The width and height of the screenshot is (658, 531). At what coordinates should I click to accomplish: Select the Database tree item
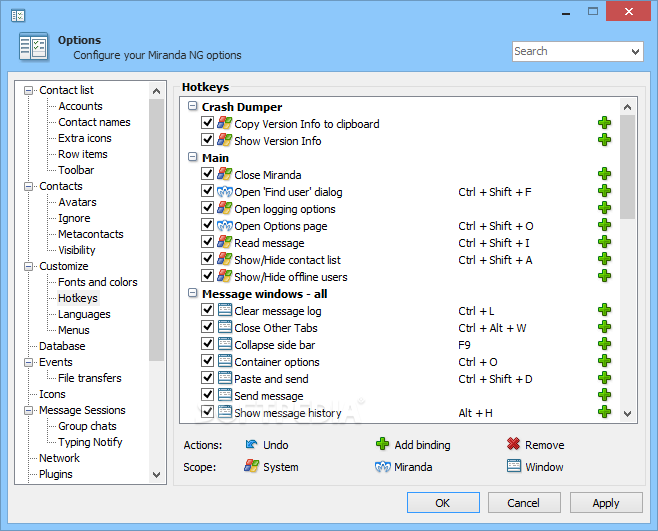(62, 346)
